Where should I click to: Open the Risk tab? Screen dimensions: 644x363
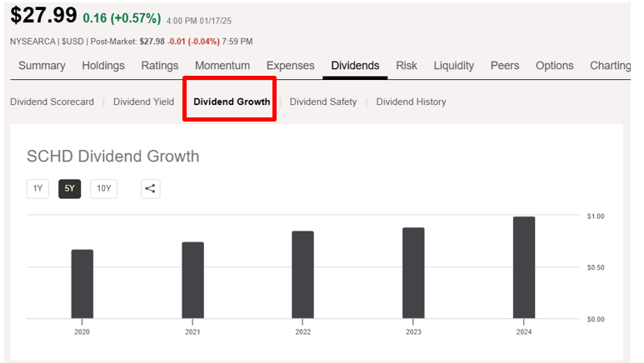point(407,66)
